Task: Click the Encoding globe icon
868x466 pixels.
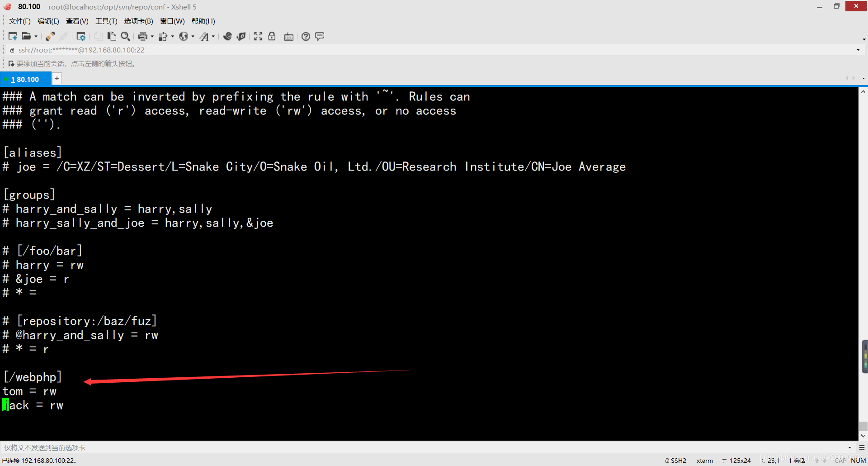Action: tap(184, 36)
